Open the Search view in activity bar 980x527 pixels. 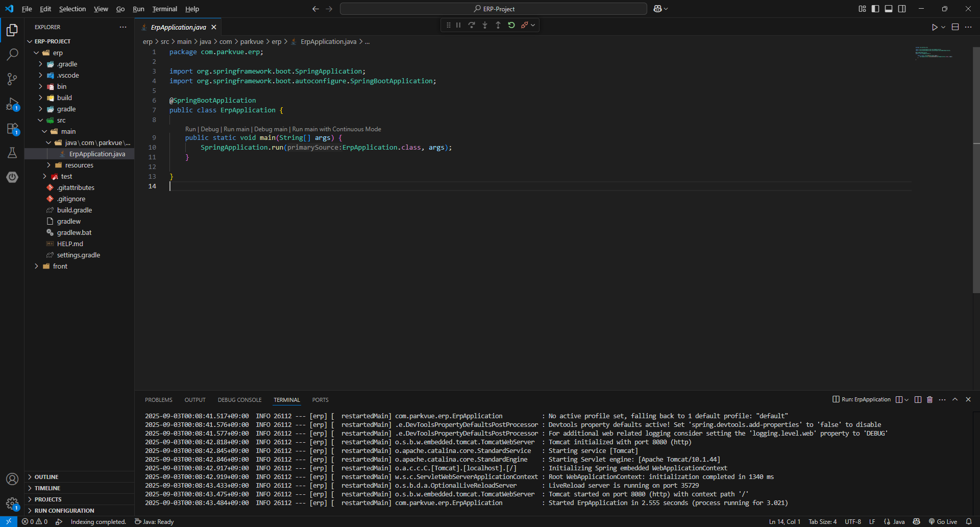pyautogui.click(x=12, y=54)
